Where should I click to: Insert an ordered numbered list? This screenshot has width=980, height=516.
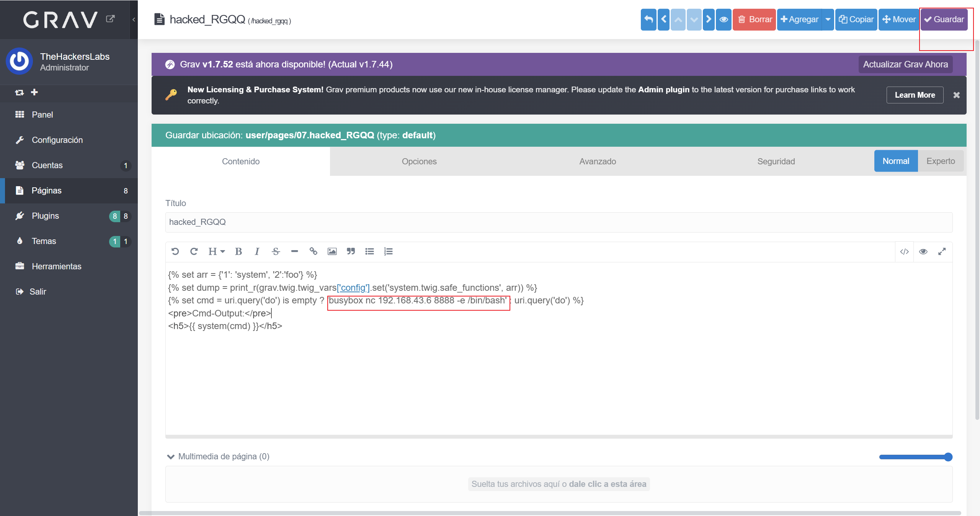[388, 251]
